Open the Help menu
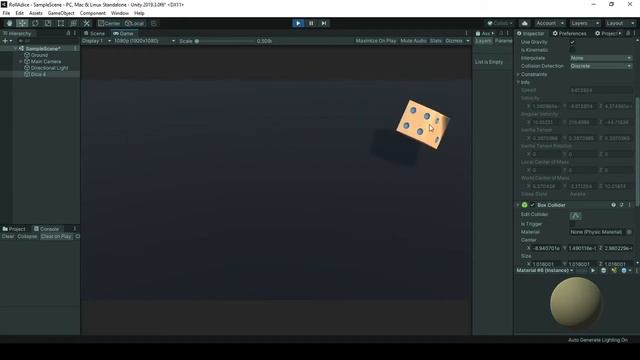The image size is (640, 360). coord(139,13)
